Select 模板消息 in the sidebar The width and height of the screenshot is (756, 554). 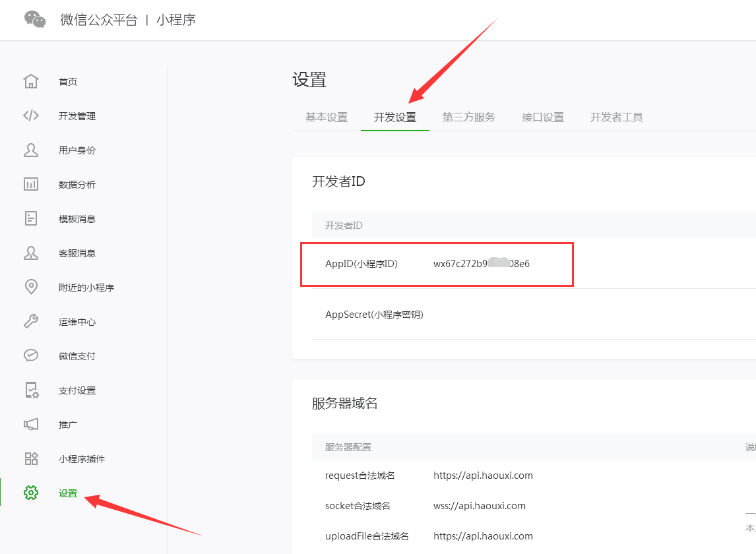pos(77,219)
